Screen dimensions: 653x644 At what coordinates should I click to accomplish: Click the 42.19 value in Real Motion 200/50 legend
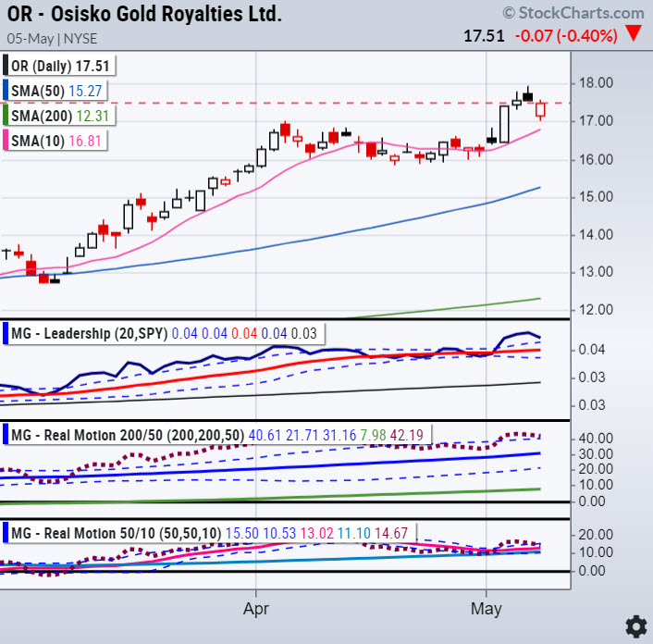tap(406, 435)
